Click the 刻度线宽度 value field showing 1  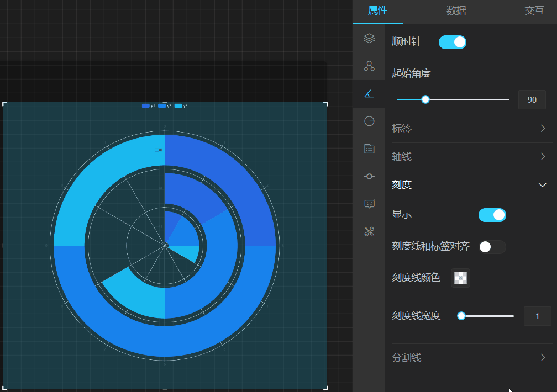pos(538,316)
